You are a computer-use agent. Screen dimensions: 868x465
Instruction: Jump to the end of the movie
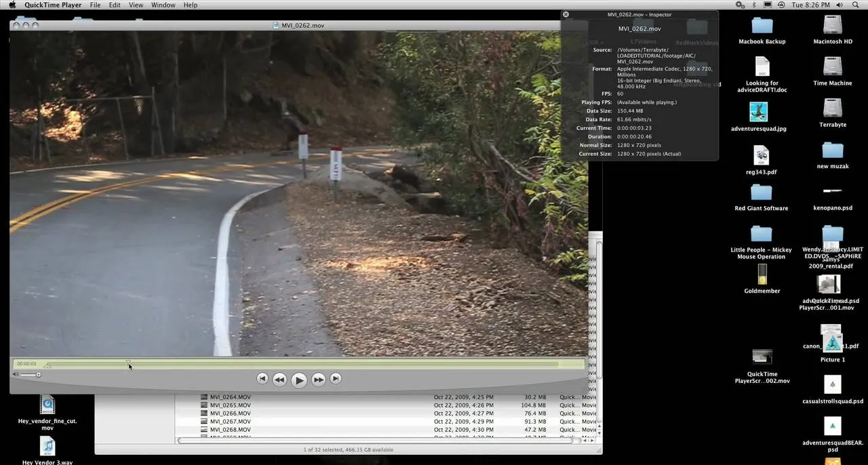(x=336, y=378)
